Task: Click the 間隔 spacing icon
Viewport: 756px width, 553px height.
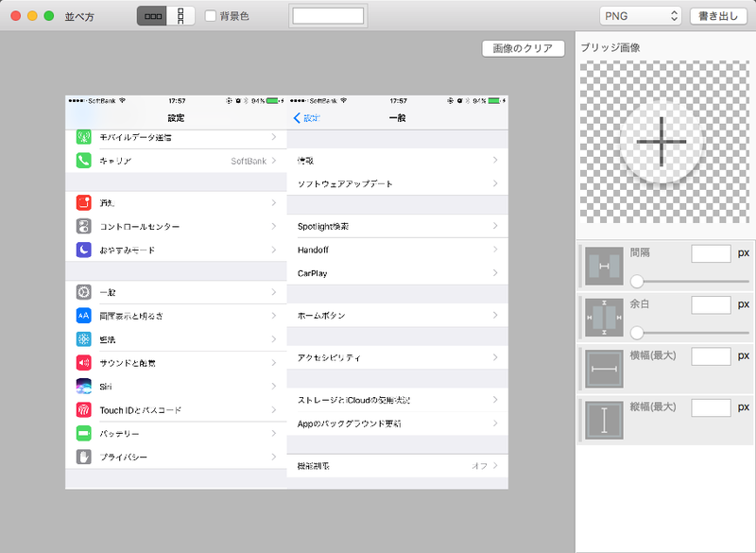Action: click(604, 267)
